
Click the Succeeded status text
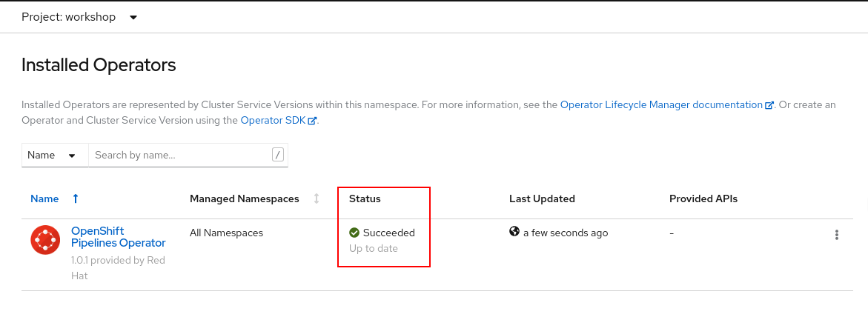pos(388,233)
